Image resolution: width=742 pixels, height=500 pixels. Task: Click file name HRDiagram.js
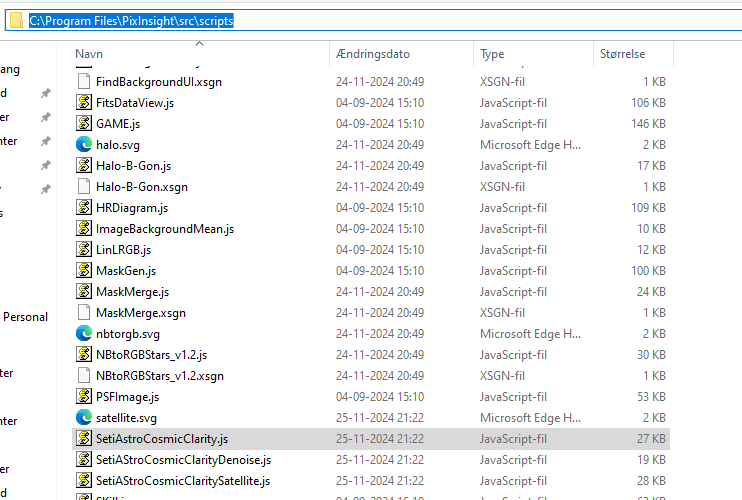coord(132,208)
